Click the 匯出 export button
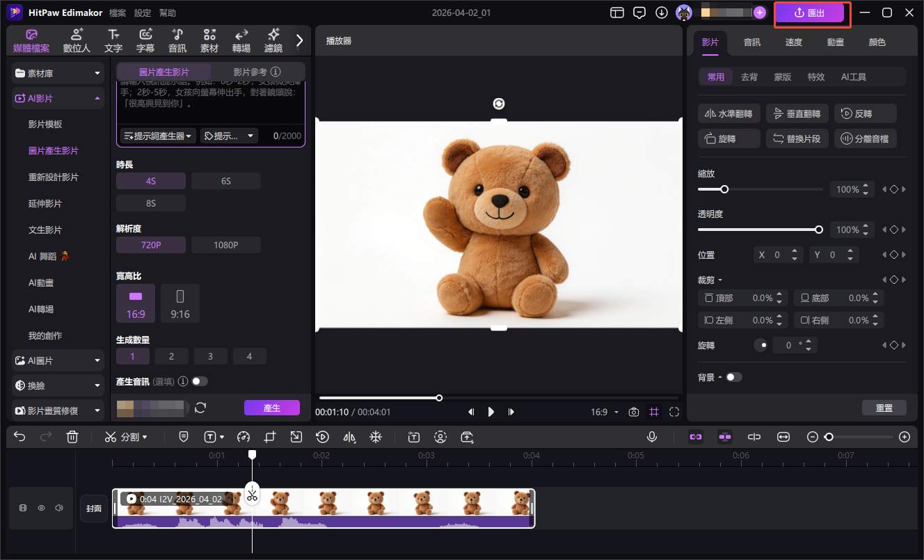The image size is (924, 560). (809, 13)
